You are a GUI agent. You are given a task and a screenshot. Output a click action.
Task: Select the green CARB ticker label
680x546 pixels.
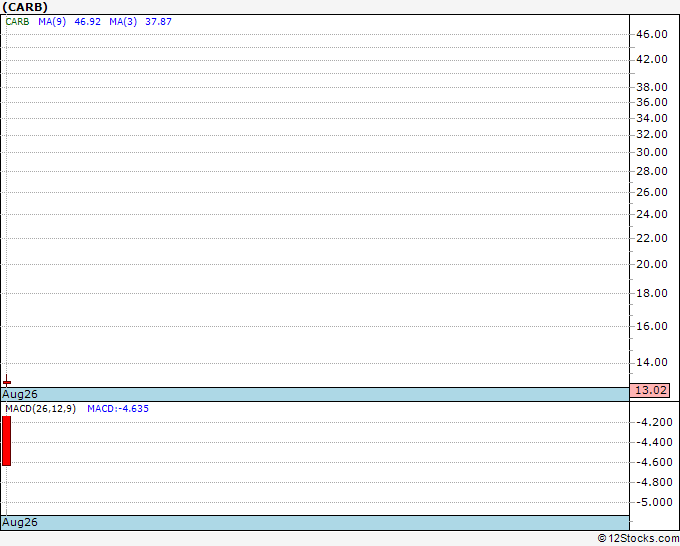click(17, 22)
